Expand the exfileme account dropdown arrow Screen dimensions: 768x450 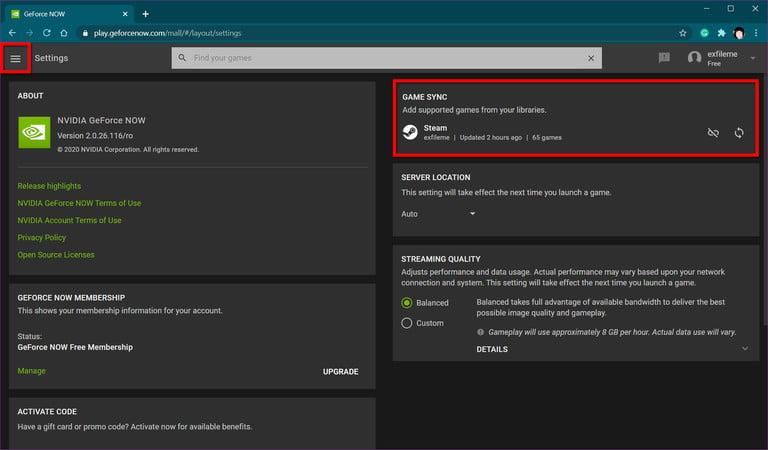point(753,58)
